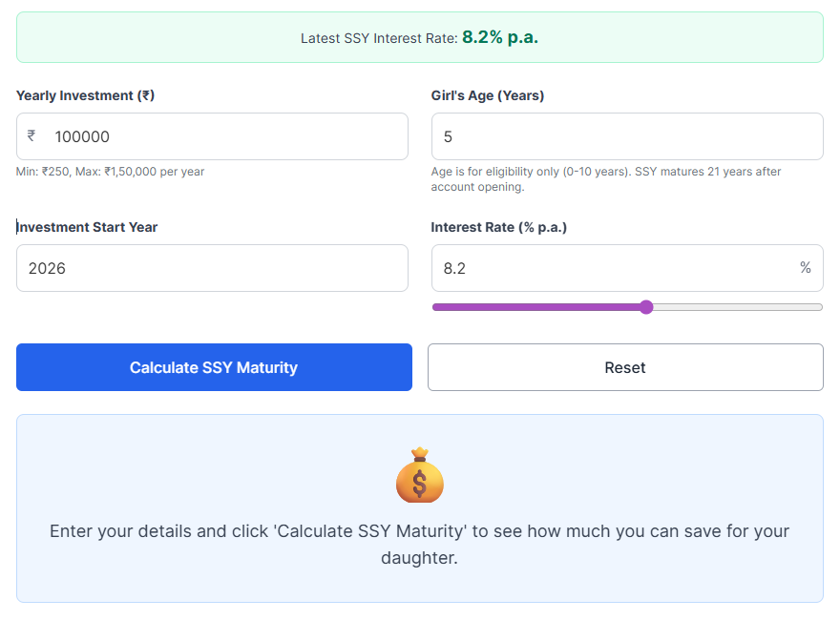Click the Girl's Age input showing 5
Image resolution: width=840 pixels, height=620 pixels.
point(627,136)
